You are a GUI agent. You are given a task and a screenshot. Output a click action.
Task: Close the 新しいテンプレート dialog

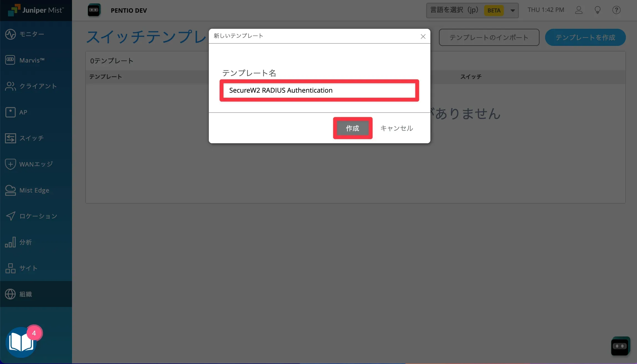point(423,37)
